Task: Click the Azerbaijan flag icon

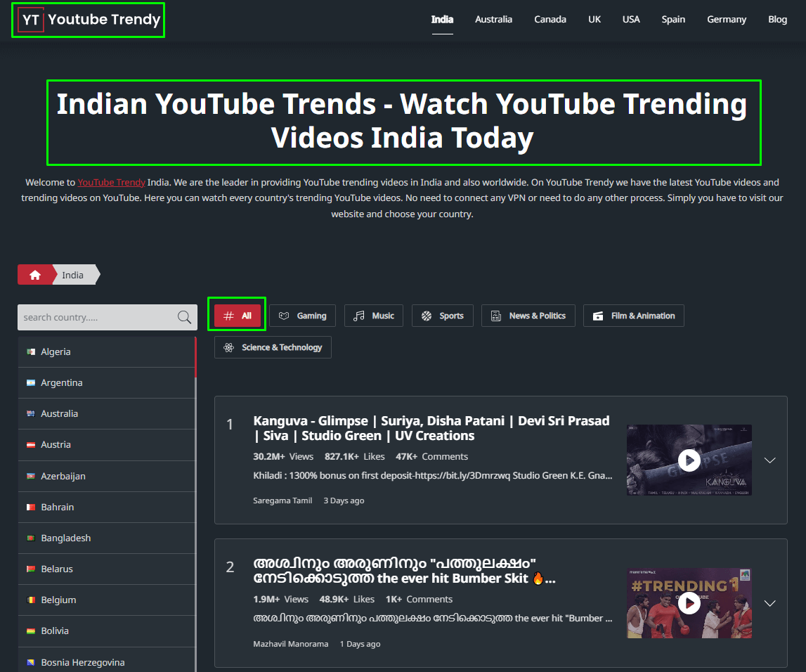Action: click(x=31, y=476)
